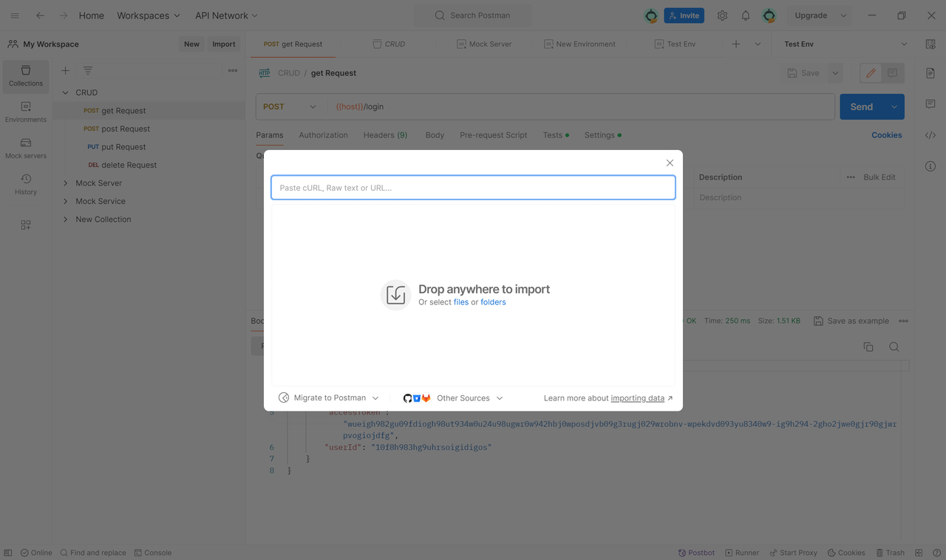The width and height of the screenshot is (946, 560).
Task: Collapse the CRUD collection
Action: tap(65, 92)
